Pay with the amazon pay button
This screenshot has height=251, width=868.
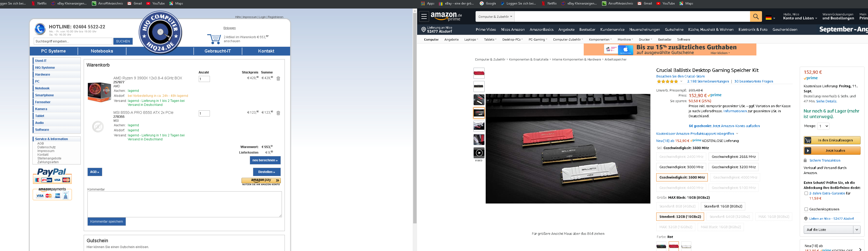[x=261, y=181]
